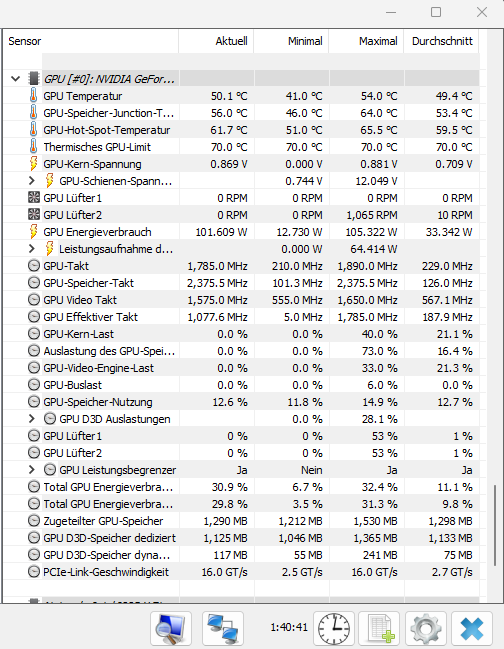Reset the elapsed time clock icon
The width and height of the screenshot is (504, 649).
click(x=334, y=628)
